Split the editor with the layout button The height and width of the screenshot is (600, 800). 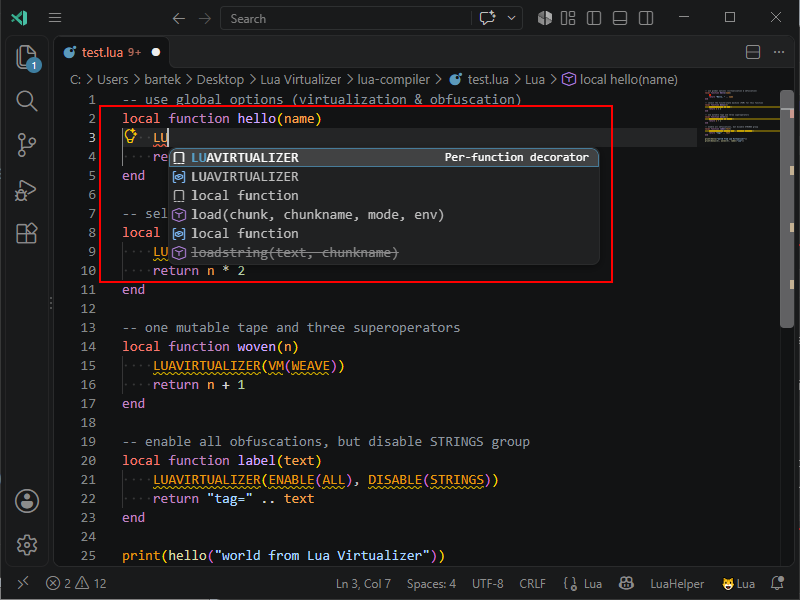point(753,52)
